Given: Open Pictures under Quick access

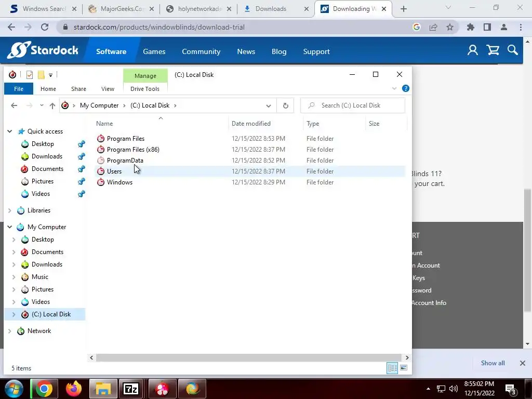Looking at the screenshot, I should [43, 181].
